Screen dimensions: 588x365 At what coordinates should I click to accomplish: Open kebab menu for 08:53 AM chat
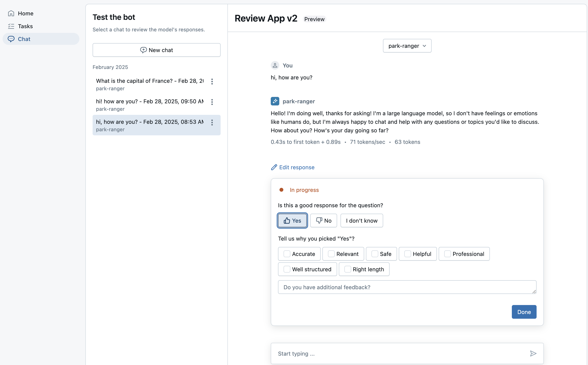coord(212,122)
